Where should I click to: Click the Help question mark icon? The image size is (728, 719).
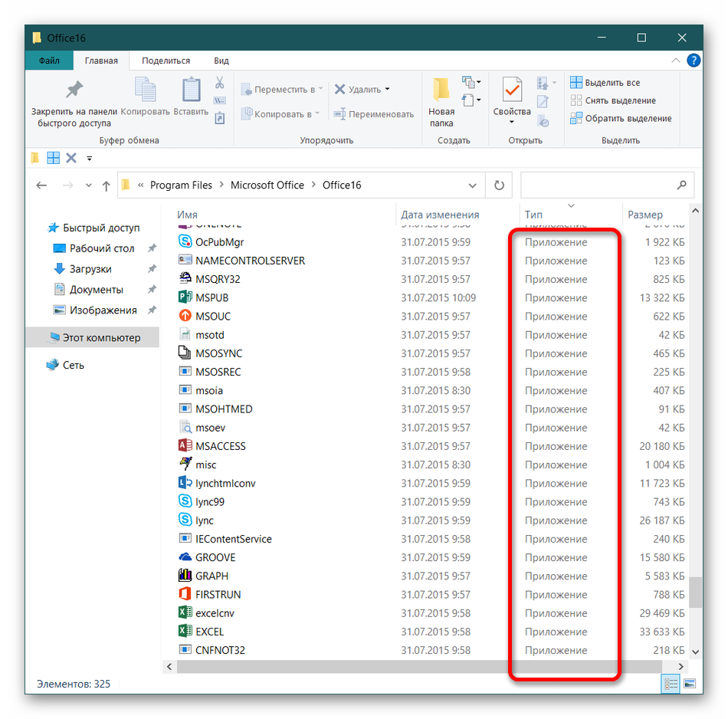[694, 61]
